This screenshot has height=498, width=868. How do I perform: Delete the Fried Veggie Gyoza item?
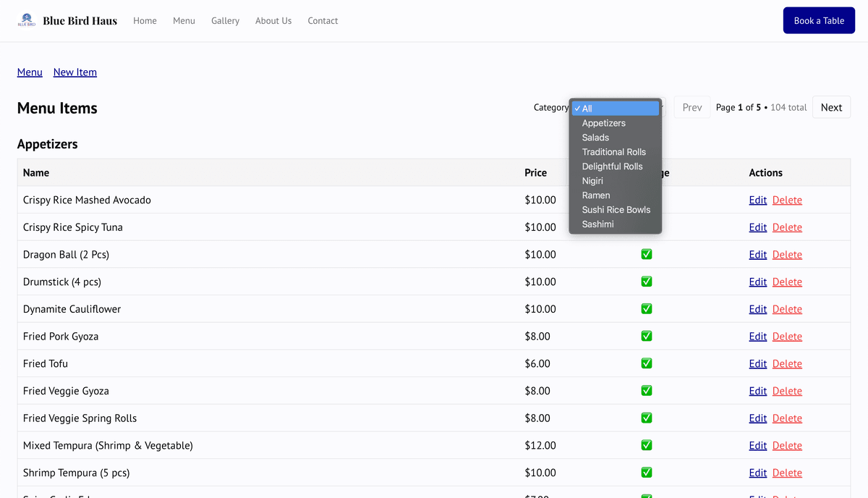coord(787,390)
